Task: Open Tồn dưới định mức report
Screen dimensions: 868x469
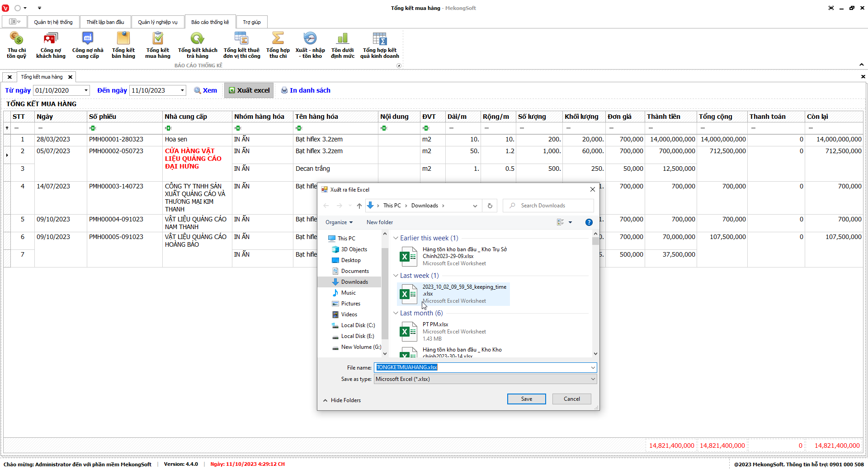Action: (343, 45)
